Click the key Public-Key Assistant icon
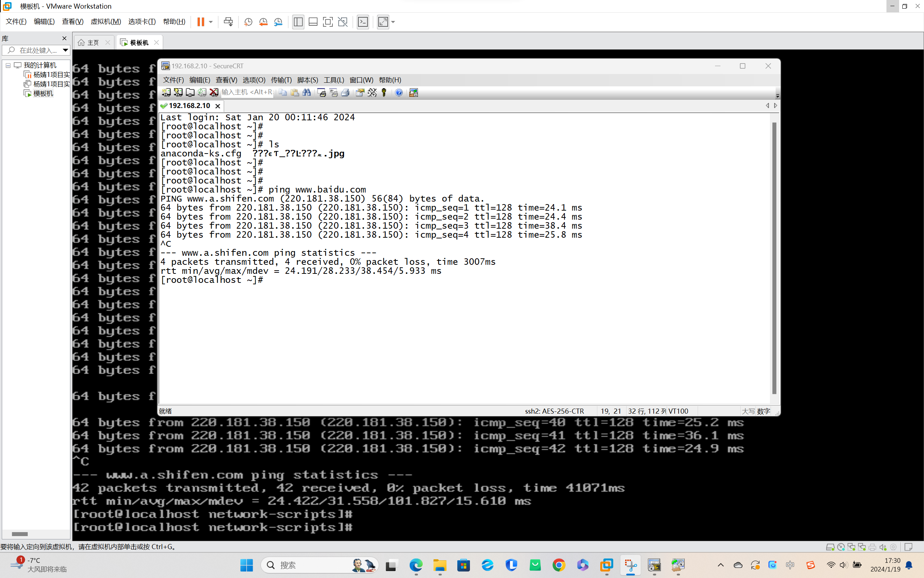The width and height of the screenshot is (924, 578). [384, 92]
